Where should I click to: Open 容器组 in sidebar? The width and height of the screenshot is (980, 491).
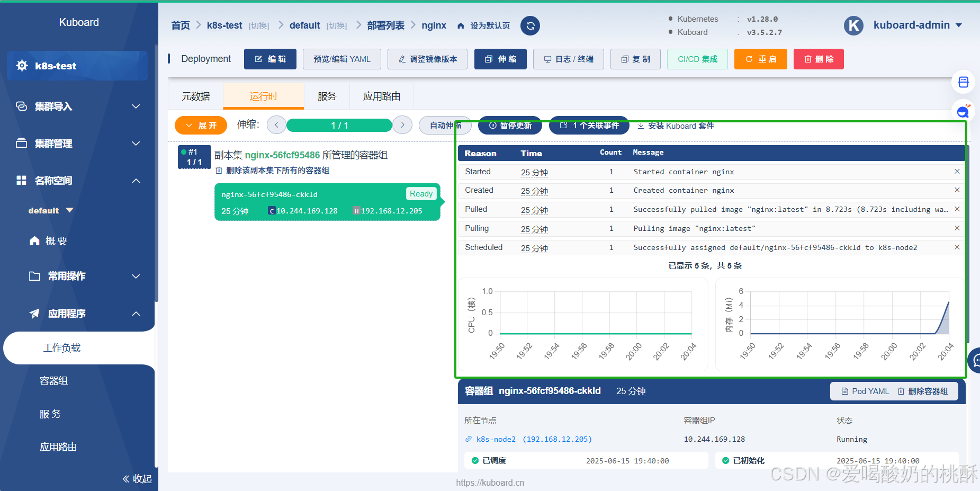point(53,381)
